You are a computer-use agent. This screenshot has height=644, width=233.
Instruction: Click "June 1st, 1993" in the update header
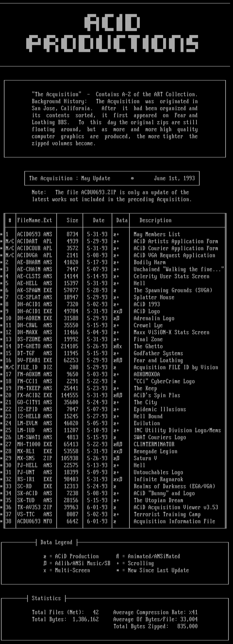174,178
